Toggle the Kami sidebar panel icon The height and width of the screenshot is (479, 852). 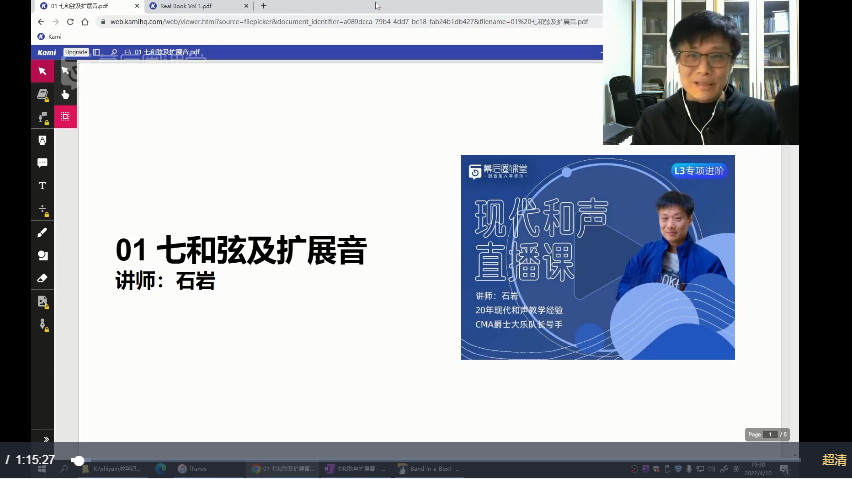pos(96,52)
